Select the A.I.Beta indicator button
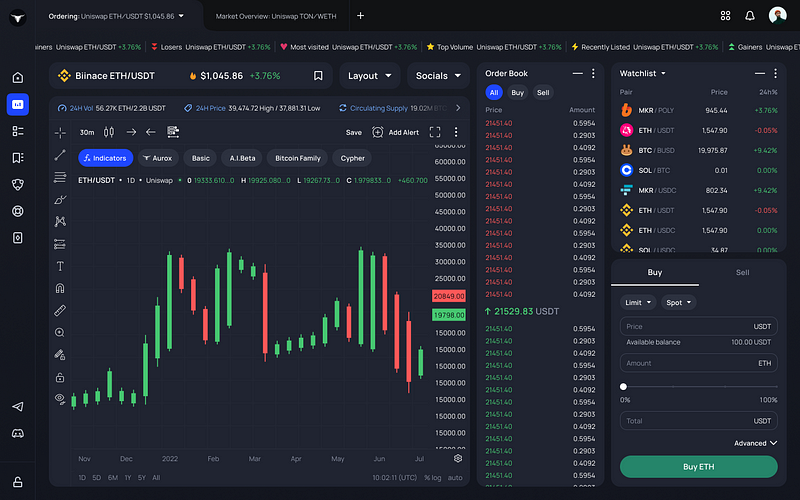Screen dimensions: 800x500 click(x=242, y=158)
